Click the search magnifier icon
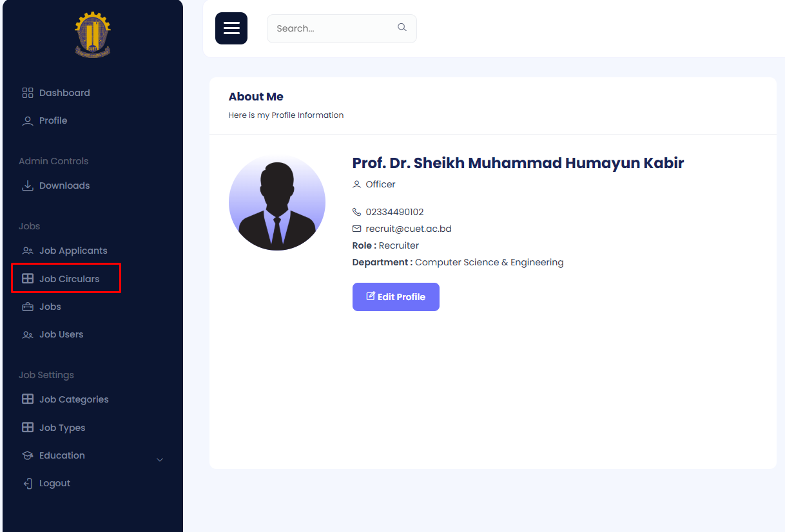The image size is (785, 532). coord(402,28)
